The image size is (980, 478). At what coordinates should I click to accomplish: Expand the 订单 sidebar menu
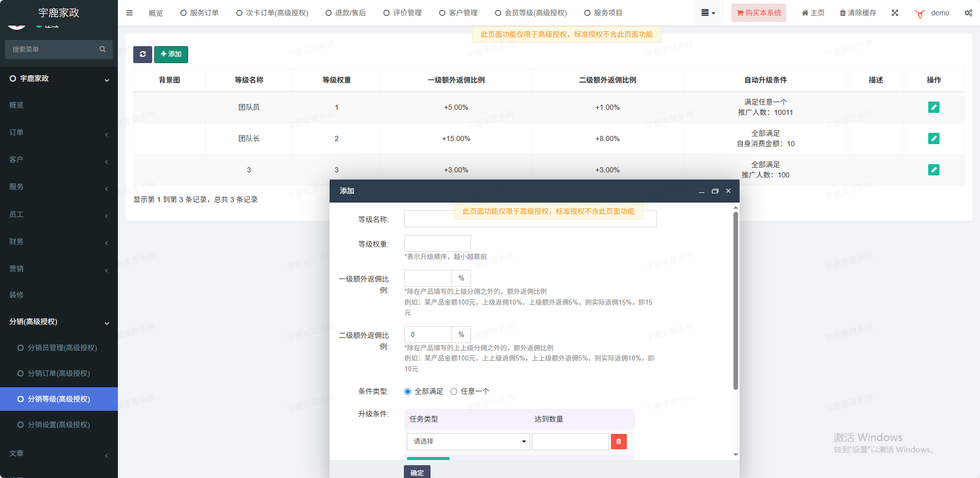pos(58,132)
